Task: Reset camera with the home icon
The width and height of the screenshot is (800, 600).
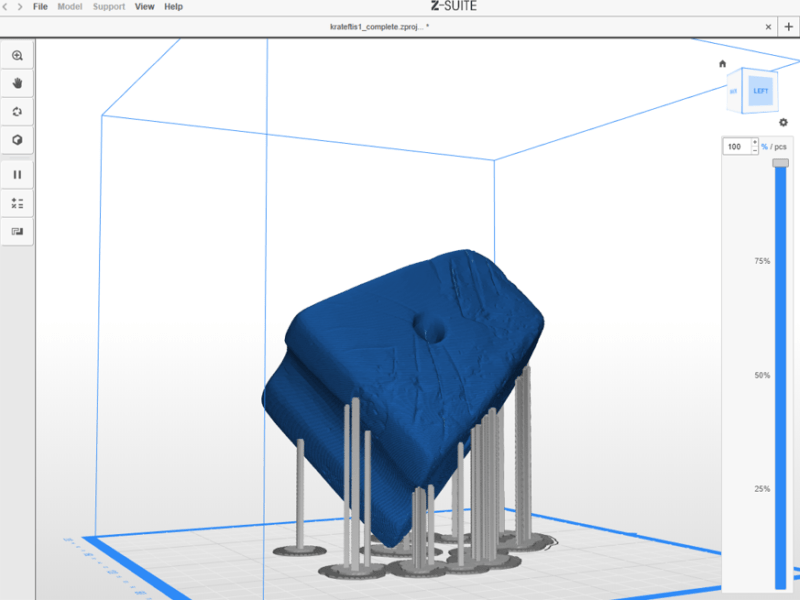Action: (723, 64)
